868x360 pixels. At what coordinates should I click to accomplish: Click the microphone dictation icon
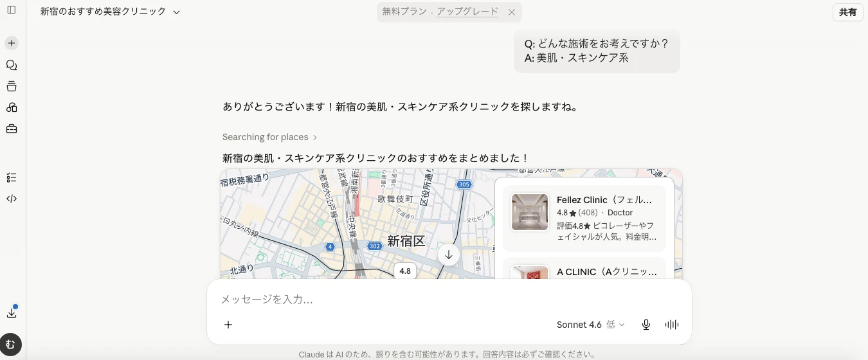pyautogui.click(x=646, y=325)
